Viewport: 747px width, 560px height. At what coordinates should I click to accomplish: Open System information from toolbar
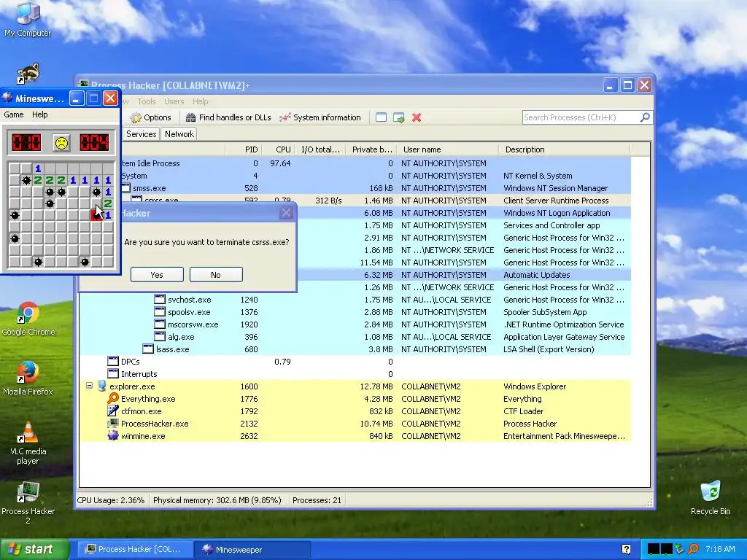pyautogui.click(x=320, y=117)
